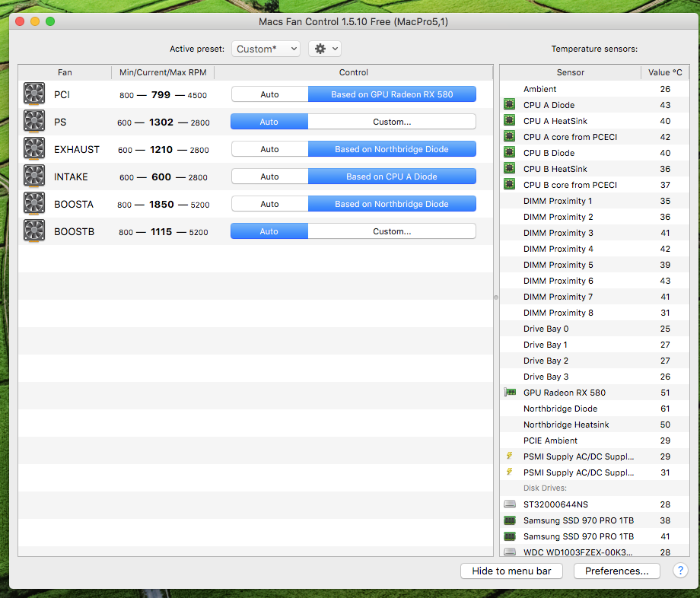The image size is (700, 598).
Task: Click the CPU B core from PCECI chip icon
Action: (x=509, y=184)
